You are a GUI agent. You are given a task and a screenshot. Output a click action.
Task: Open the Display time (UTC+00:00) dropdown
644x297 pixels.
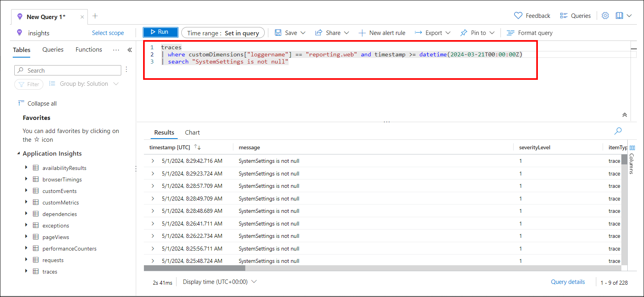tap(220, 282)
